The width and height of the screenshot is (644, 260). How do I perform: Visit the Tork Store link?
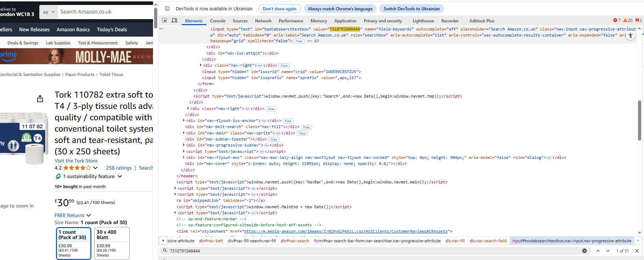point(76,161)
